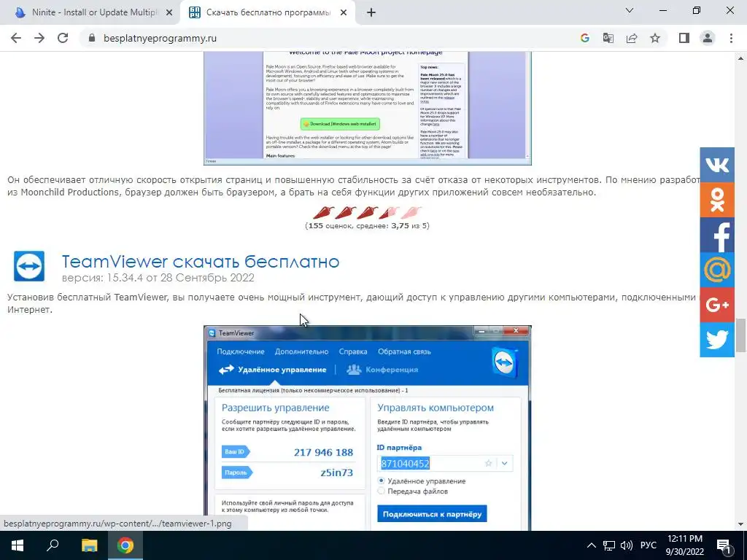747x560 pixels.
Task: Open the clock and date flyout
Action: tap(684, 545)
